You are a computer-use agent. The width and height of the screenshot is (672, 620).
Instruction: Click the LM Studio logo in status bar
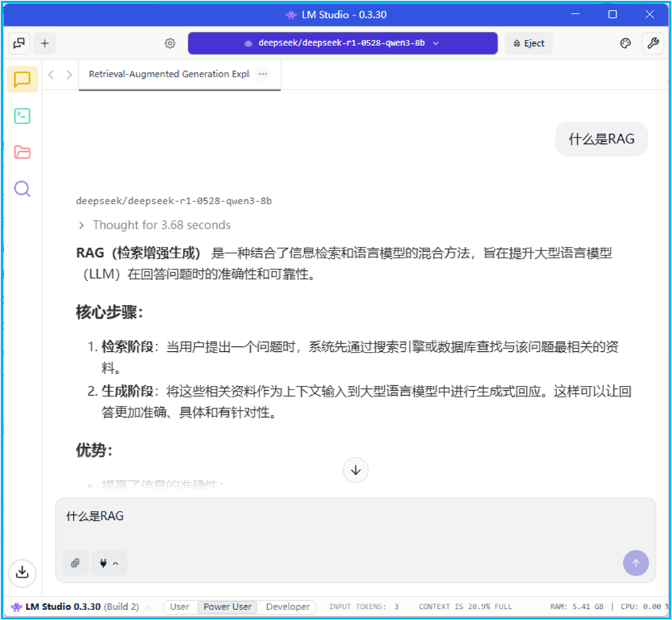tap(16, 607)
